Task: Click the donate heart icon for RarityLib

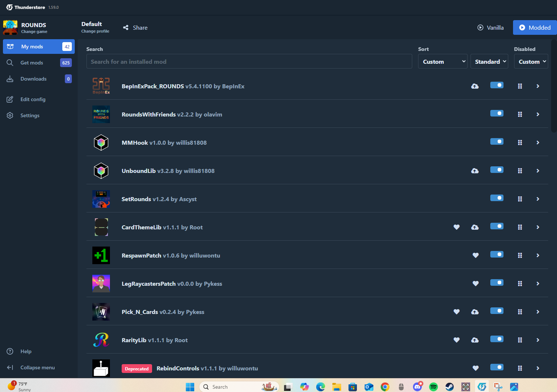Action: [x=457, y=340]
